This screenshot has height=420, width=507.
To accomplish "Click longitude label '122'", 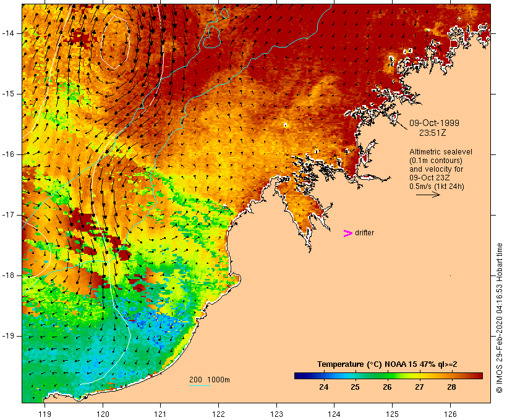I will click(219, 414).
